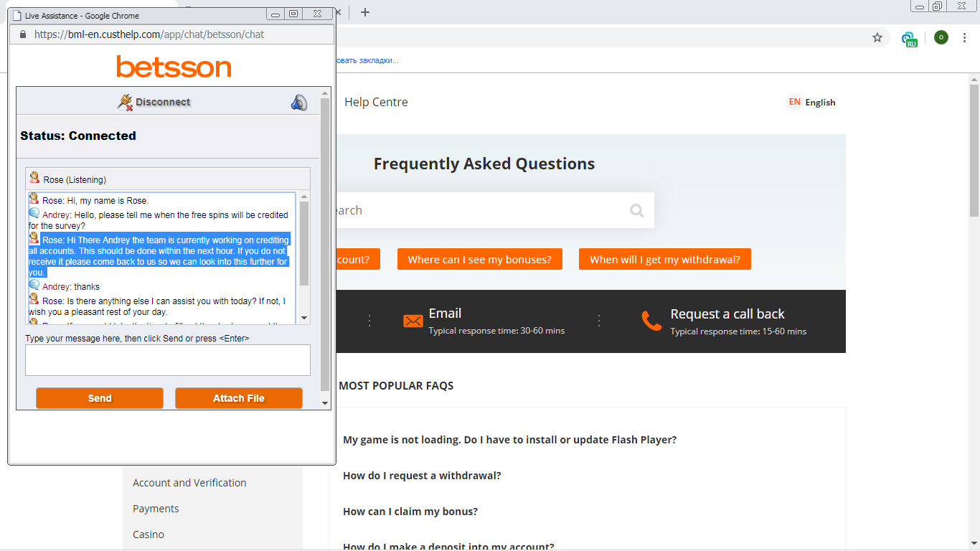Click the highlighted Rose message about crediting accounts

[x=159, y=255]
